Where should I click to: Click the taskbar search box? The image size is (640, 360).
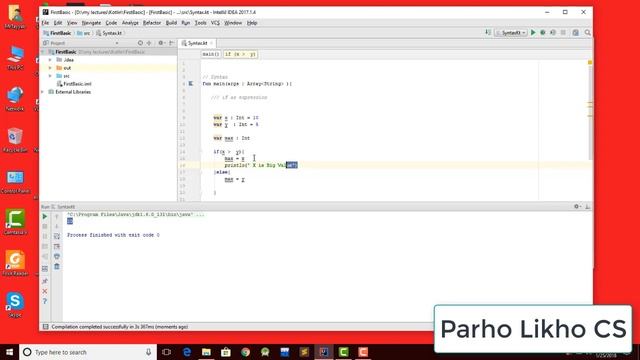coord(88,352)
